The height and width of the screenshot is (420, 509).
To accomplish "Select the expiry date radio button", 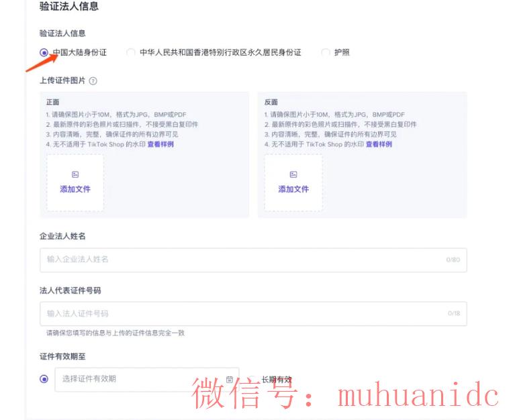I will click(44, 379).
